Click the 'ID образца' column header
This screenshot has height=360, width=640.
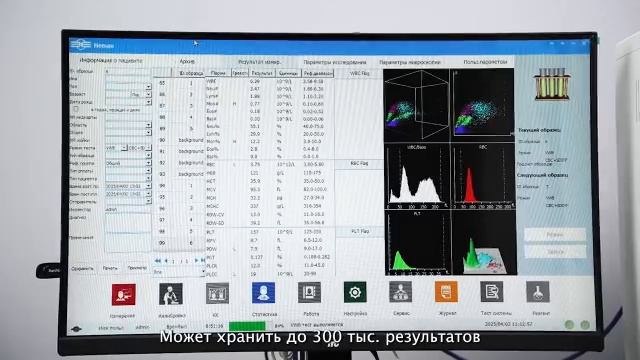[x=191, y=73]
